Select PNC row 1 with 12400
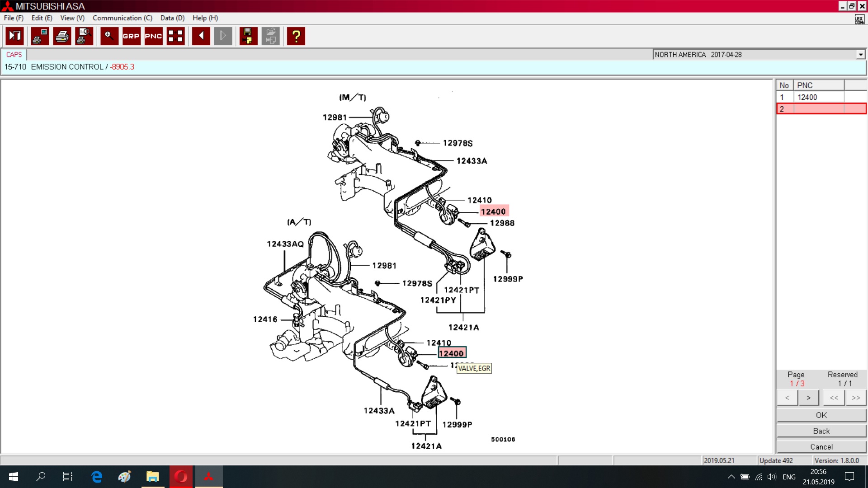 click(807, 97)
